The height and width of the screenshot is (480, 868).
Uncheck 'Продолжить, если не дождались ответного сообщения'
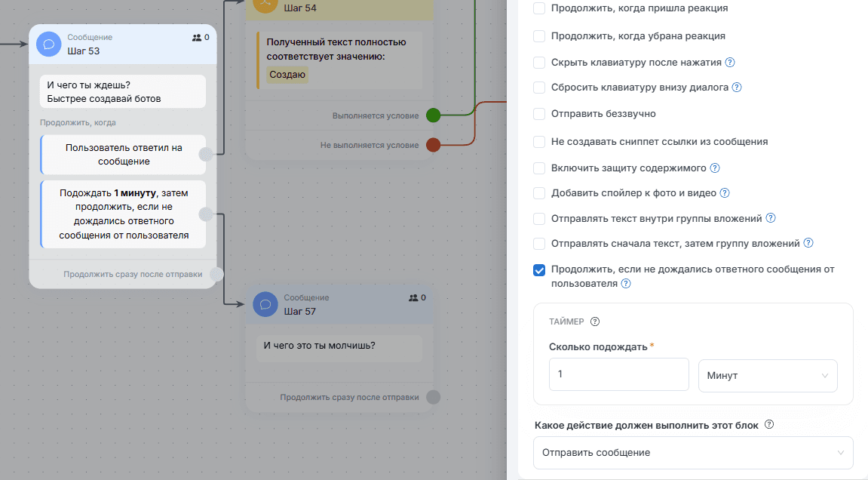coord(539,270)
